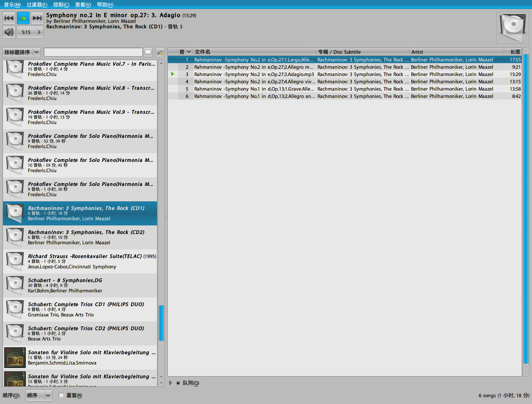This screenshot has width=532, height=404.
Task: Select track 1 Symphony No.2 Largo
Action: (345, 60)
